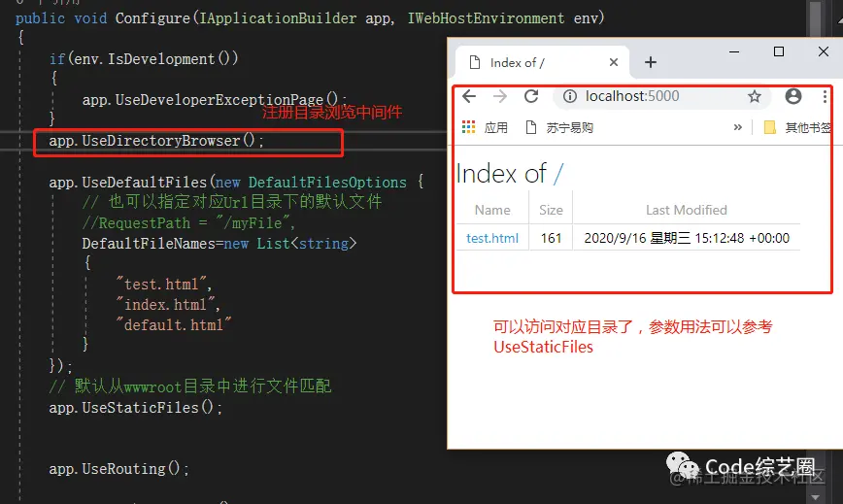Click the "default.html" string in code
The image size is (843, 504).
(174, 325)
